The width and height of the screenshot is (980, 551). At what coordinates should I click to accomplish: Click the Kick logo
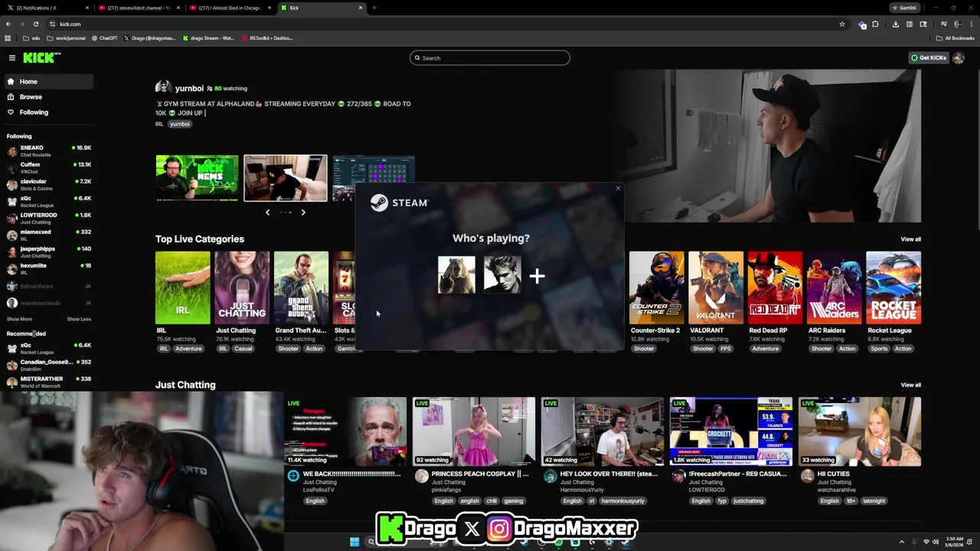point(41,57)
